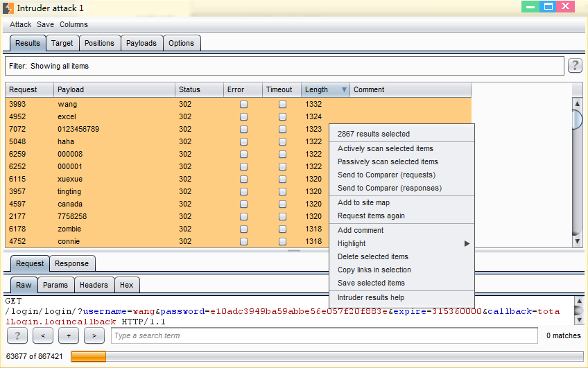Toggle Error checkbox for 0123456789 row
The height and width of the screenshot is (368, 588).
pyautogui.click(x=244, y=129)
